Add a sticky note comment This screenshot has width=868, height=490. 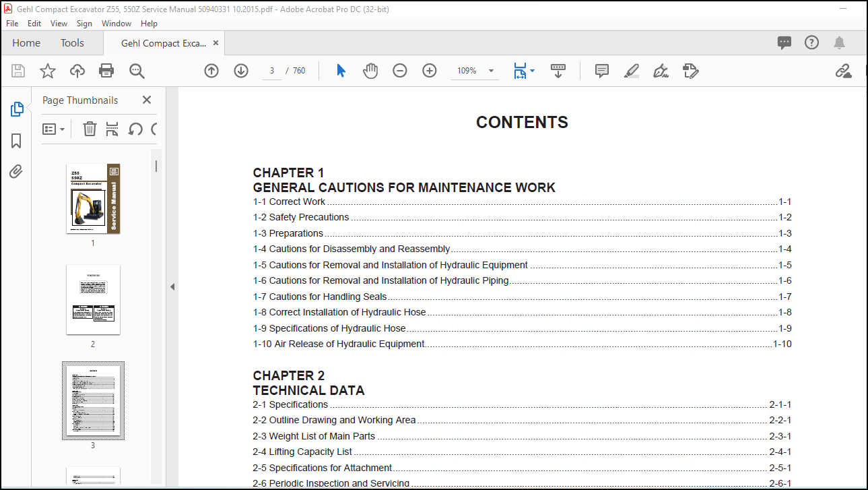coord(602,71)
